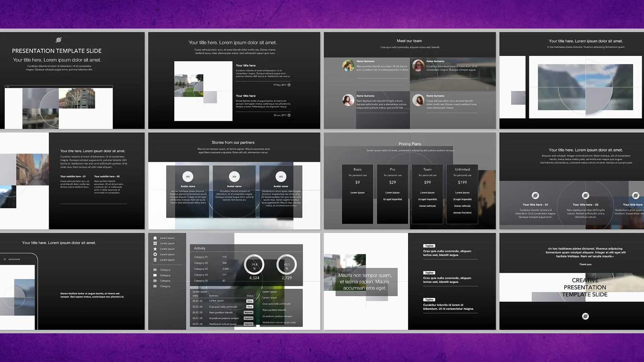Click 'Your subtitle here - 02' text

(107, 176)
